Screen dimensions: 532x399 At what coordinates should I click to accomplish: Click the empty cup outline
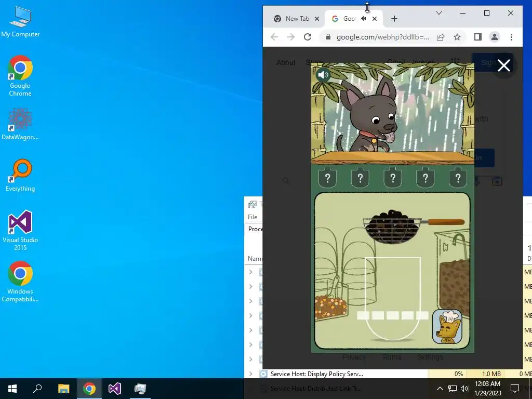coord(393,299)
